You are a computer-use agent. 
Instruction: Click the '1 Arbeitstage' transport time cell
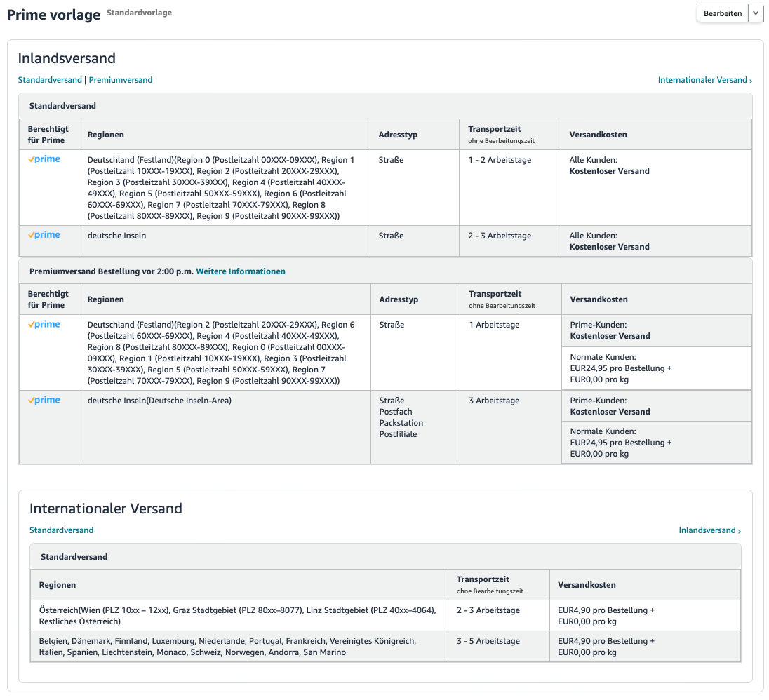[x=511, y=352]
